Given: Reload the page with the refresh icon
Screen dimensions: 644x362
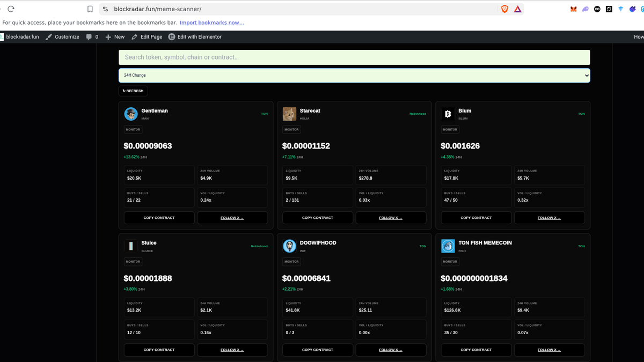Looking at the screenshot, I should (x=11, y=9).
